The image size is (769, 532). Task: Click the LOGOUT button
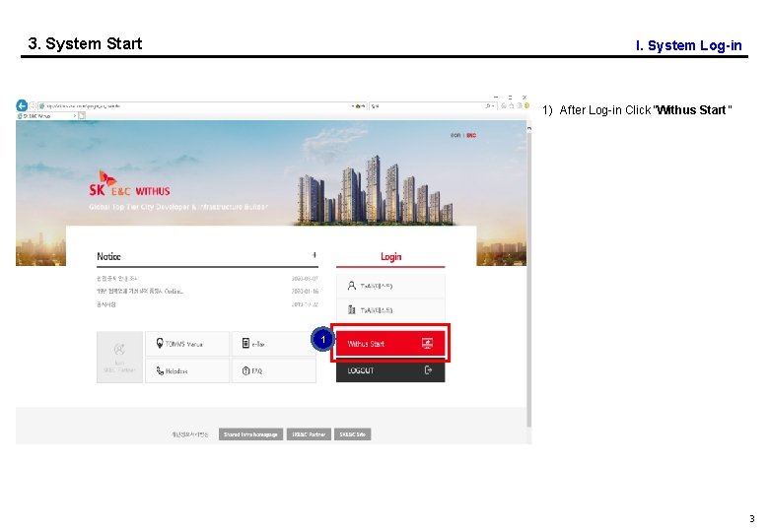(390, 370)
